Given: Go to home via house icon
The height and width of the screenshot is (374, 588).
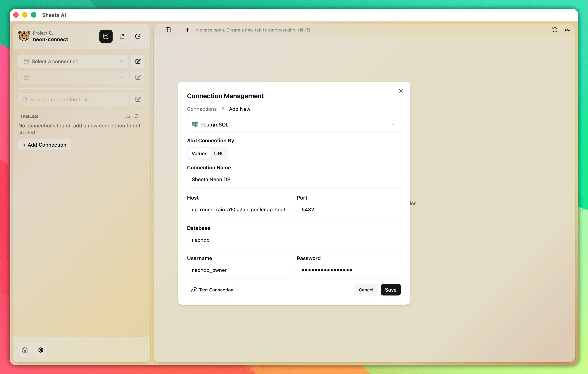Looking at the screenshot, I should pyautogui.click(x=25, y=350).
